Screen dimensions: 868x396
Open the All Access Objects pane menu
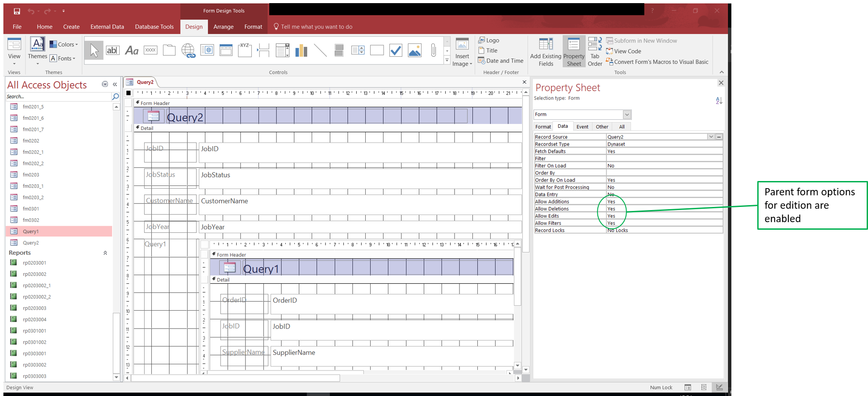pos(105,84)
